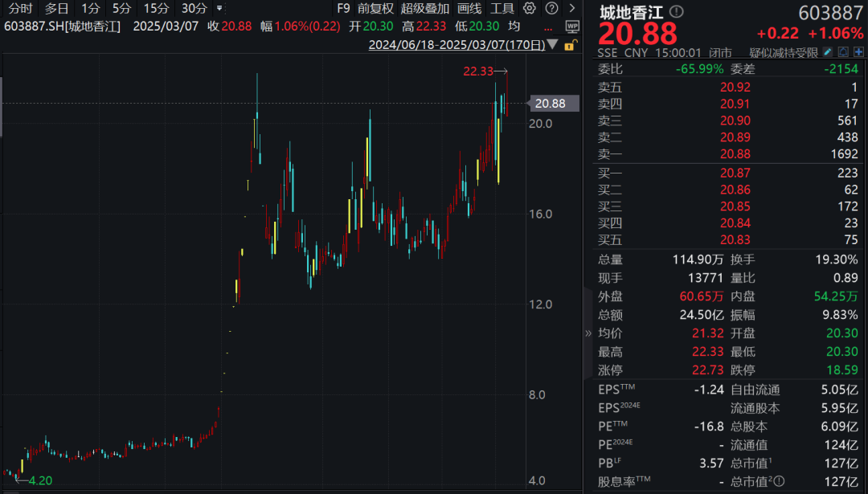Switch to 多日 multi-day tab
This screenshot has height=494, width=868.
click(x=56, y=8)
